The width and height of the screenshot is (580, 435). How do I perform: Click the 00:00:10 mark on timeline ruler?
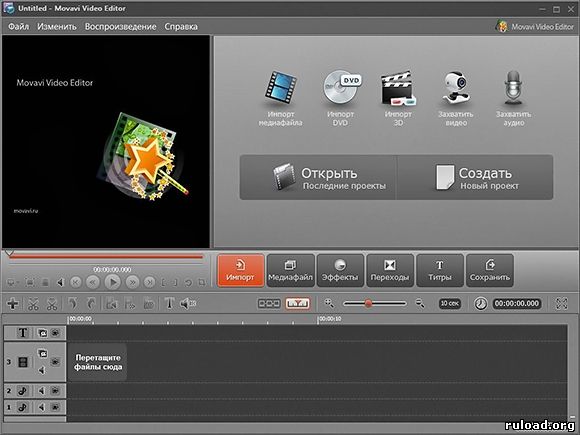click(330, 319)
